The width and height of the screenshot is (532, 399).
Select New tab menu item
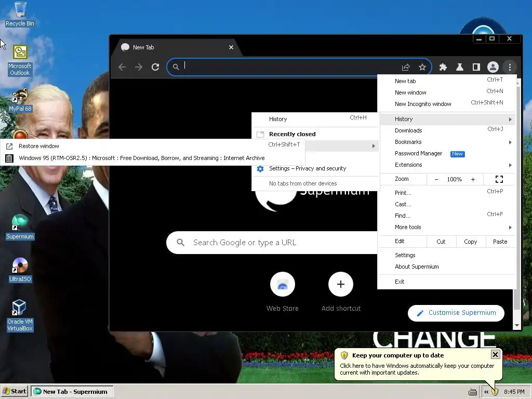(447, 81)
